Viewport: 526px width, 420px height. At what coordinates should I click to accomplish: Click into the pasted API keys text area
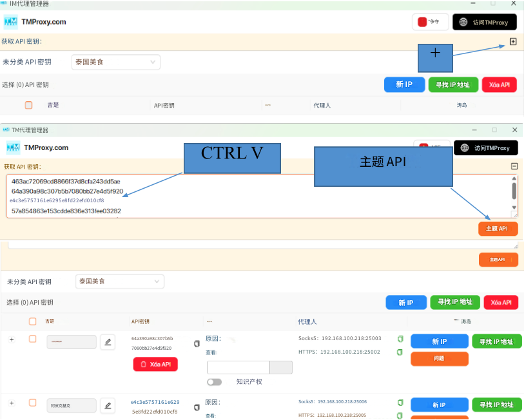coord(258,196)
